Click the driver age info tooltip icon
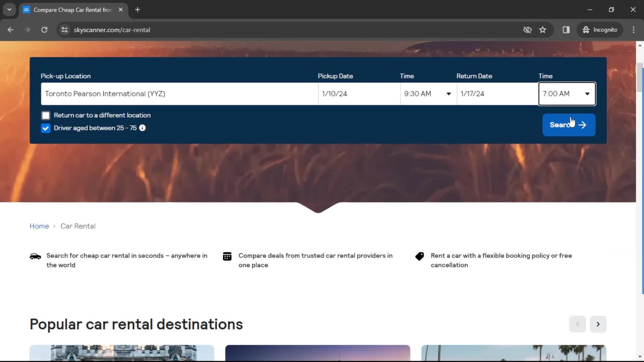This screenshot has width=644, height=362. pos(143,128)
